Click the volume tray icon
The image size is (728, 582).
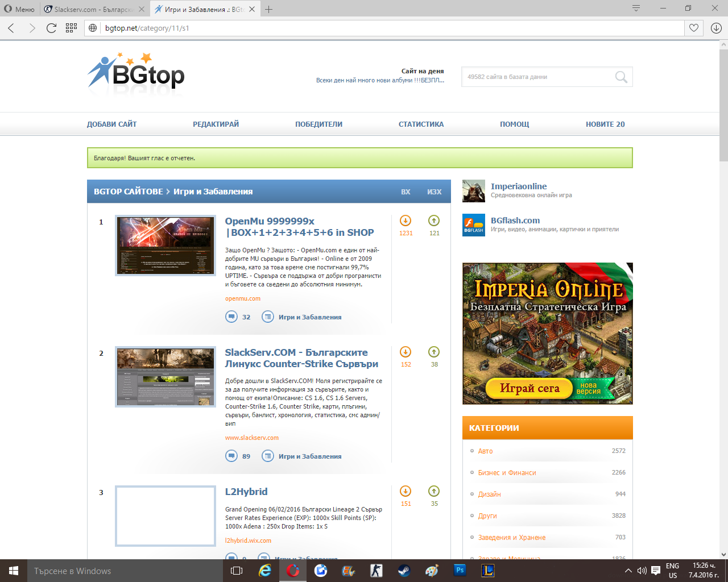[x=642, y=571]
